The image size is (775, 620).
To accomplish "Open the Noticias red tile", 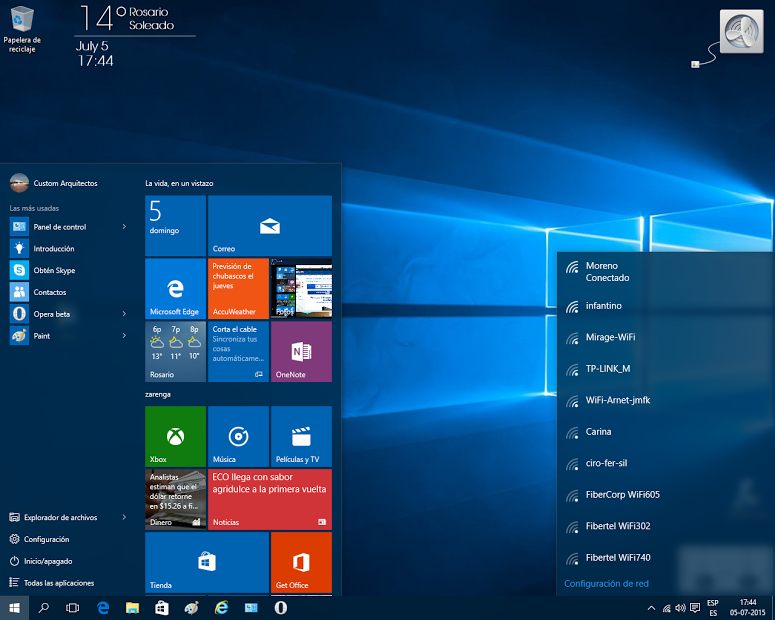I will 270,499.
